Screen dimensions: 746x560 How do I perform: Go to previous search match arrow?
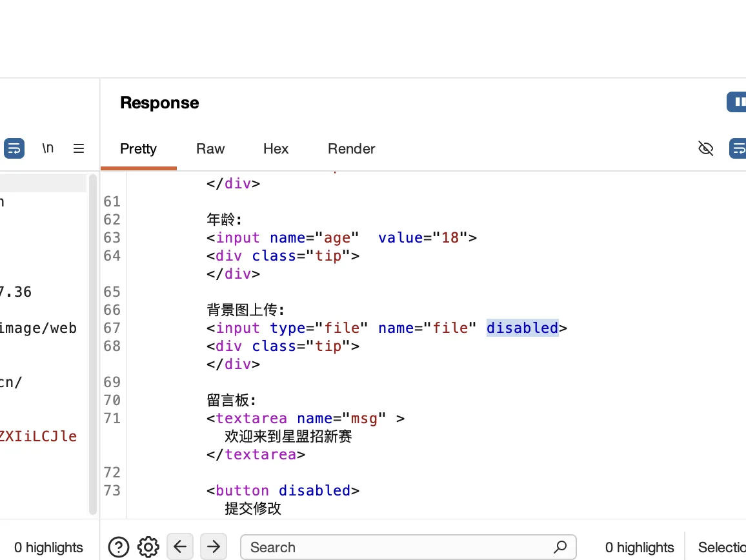[180, 547]
